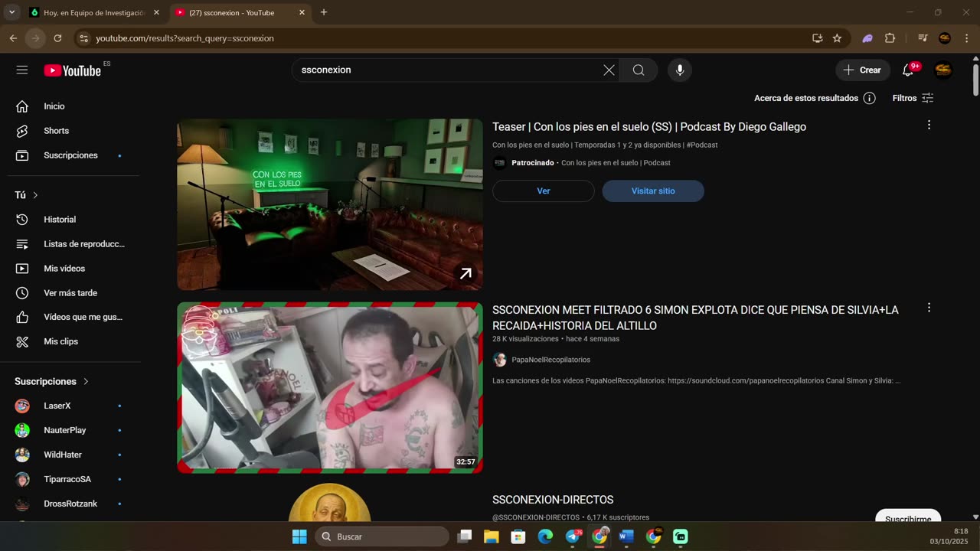Viewport: 980px width, 551px height.
Task: Go to Suscripciones in the sidebar
Action: pyautogui.click(x=70, y=155)
